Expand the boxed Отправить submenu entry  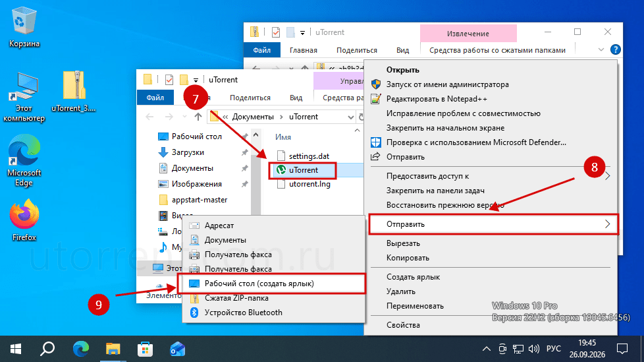coord(494,224)
